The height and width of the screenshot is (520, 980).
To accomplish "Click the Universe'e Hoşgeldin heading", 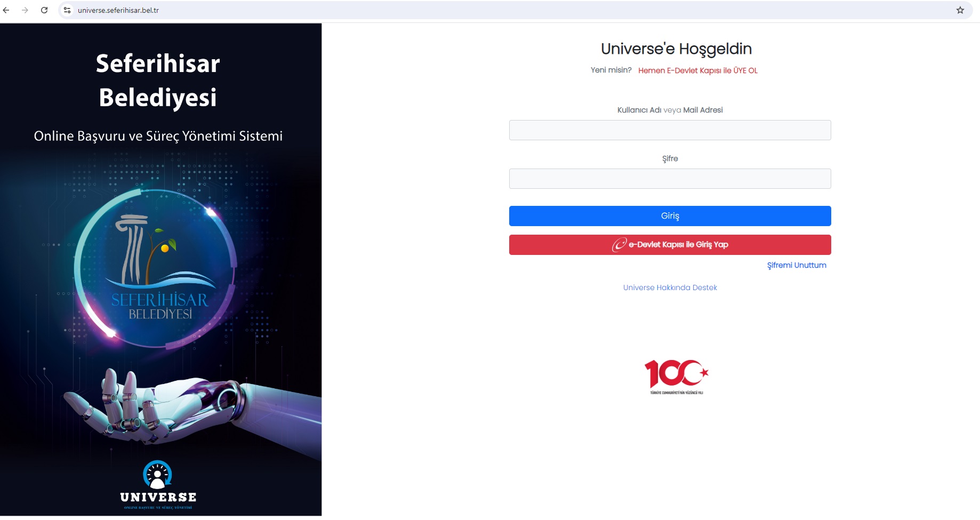I will 676,49.
